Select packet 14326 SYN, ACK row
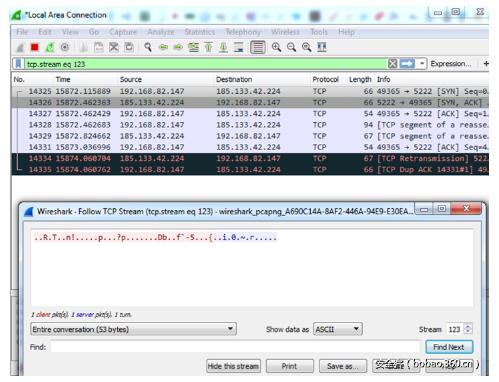The width and height of the screenshot is (499, 382). [x=250, y=102]
